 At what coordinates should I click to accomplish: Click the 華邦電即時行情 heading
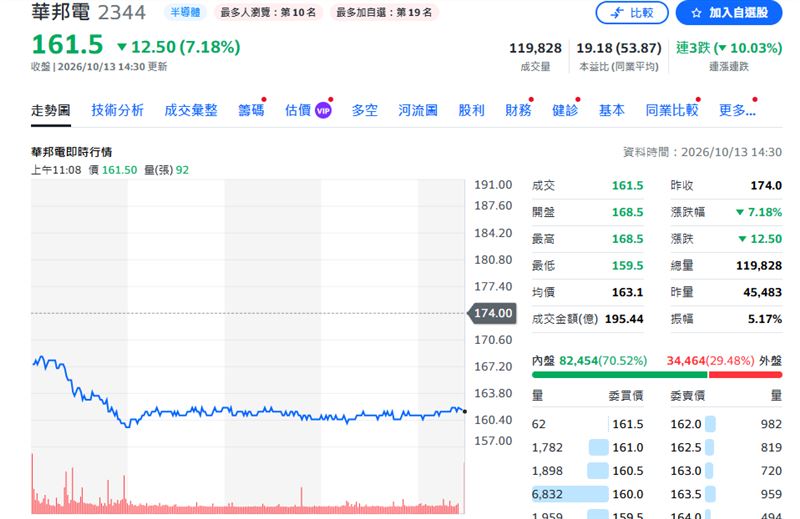tap(71, 152)
